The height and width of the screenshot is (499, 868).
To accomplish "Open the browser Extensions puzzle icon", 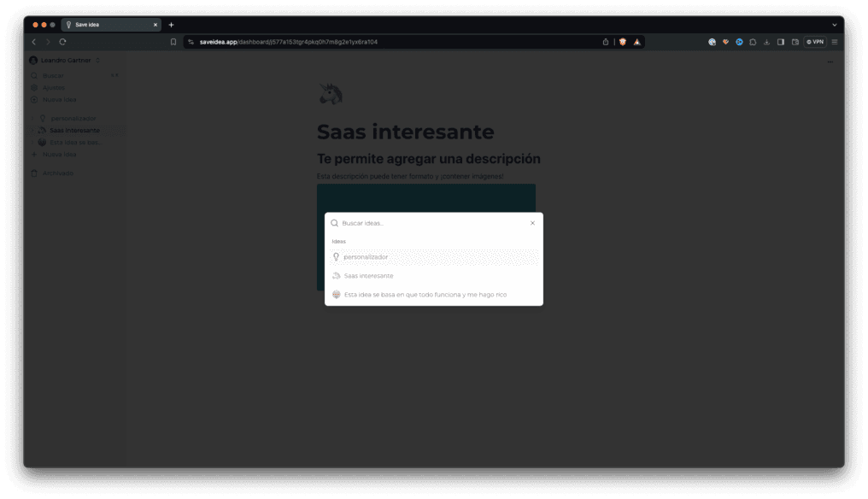I will pyautogui.click(x=754, y=41).
